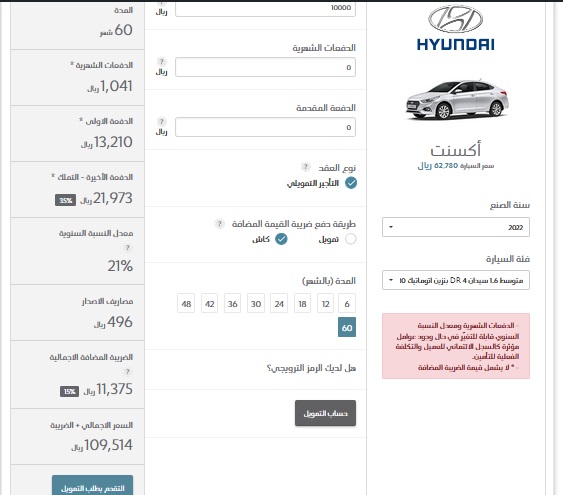Expand the promo code question section

[x=311, y=368]
